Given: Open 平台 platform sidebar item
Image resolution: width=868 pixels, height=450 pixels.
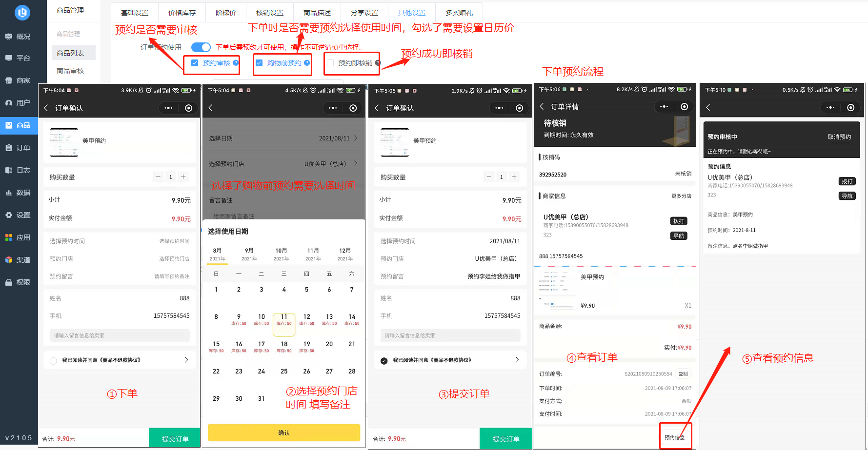Looking at the screenshot, I should click(x=18, y=58).
